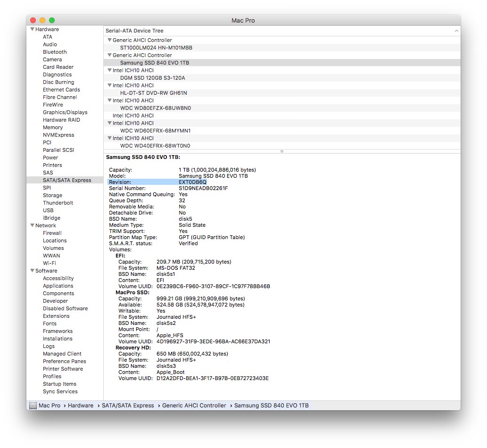Open Power section

(x=50, y=158)
